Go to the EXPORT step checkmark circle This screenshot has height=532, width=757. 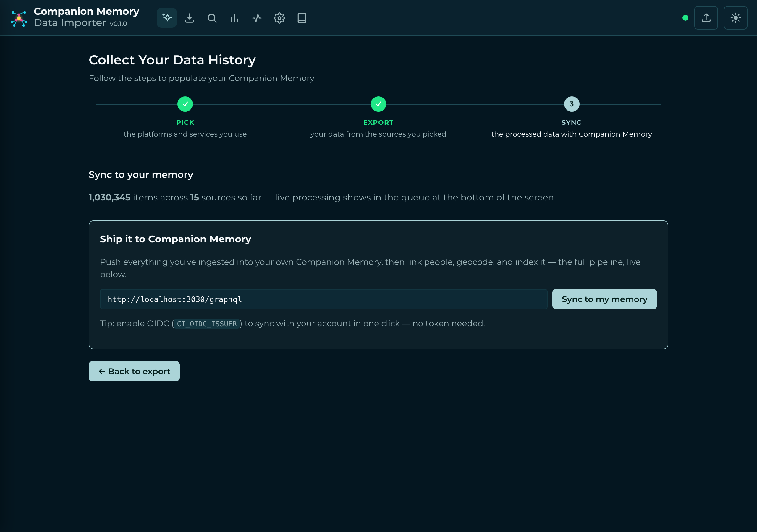point(378,104)
